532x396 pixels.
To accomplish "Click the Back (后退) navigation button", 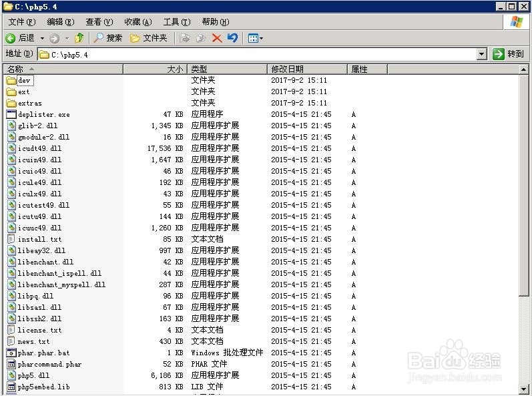I will [19, 38].
